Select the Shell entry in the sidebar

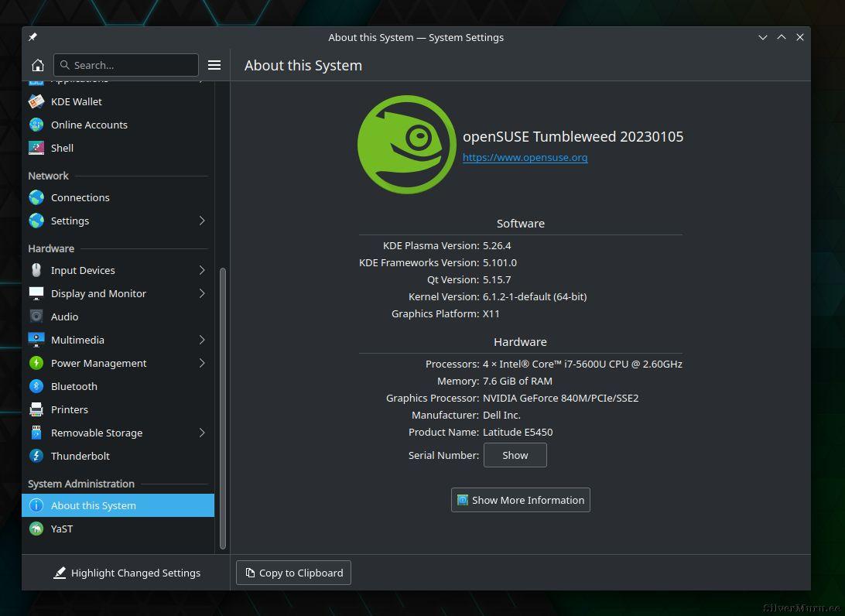(62, 148)
